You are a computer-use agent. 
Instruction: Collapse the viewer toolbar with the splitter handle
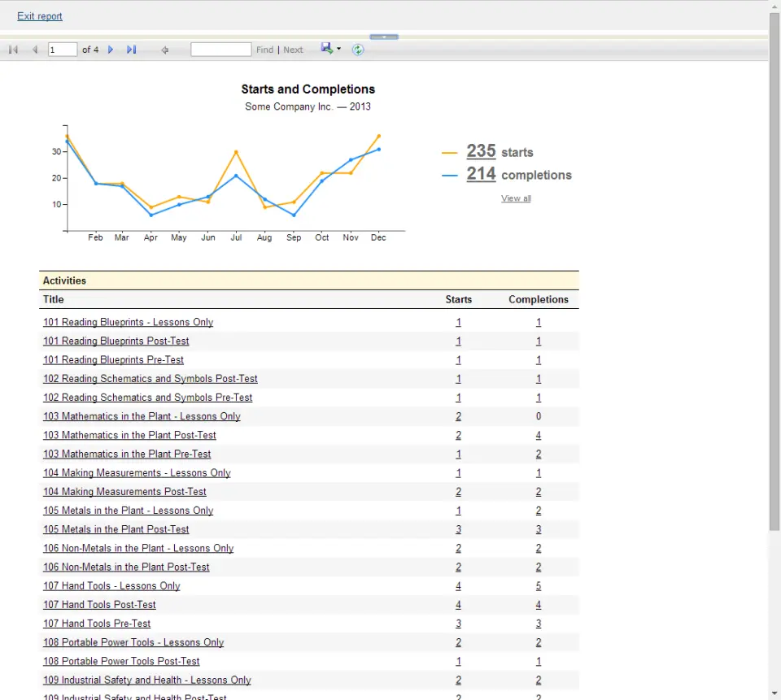[x=383, y=37]
